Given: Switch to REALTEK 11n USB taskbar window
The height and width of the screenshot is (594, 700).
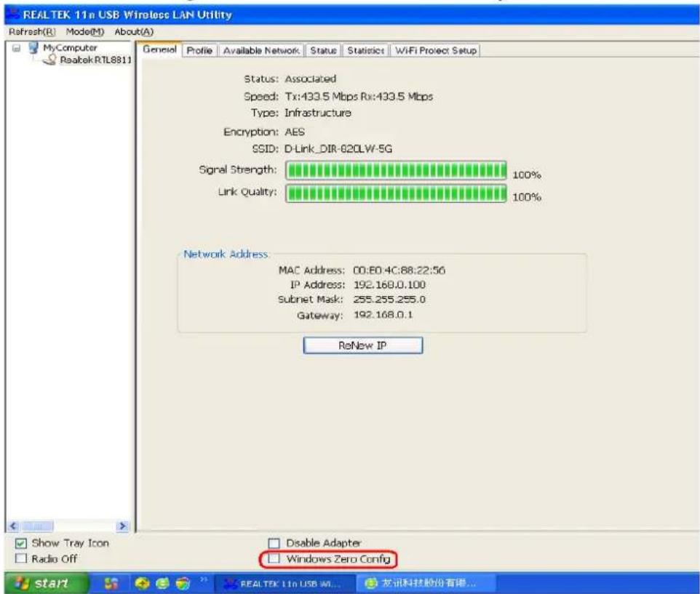Looking at the screenshot, I should pyautogui.click(x=285, y=583).
